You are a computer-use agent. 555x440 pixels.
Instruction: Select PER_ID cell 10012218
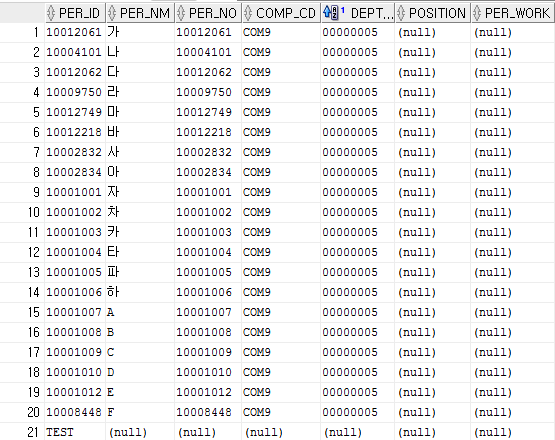[x=74, y=132]
